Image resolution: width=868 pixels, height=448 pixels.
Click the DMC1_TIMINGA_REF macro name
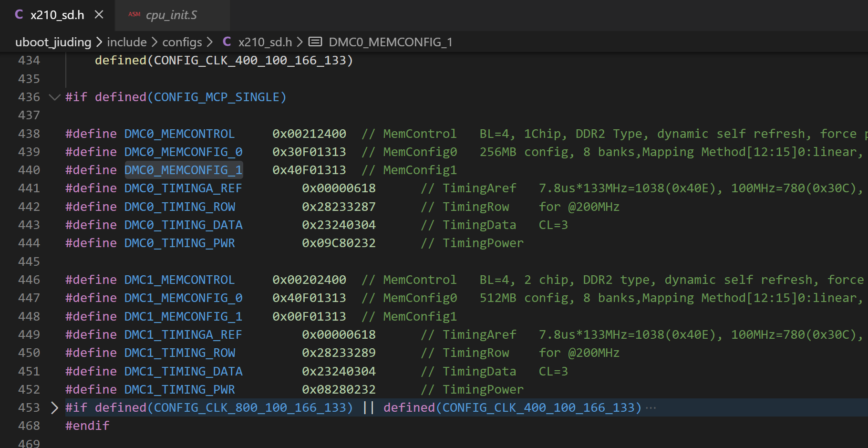pos(183,335)
